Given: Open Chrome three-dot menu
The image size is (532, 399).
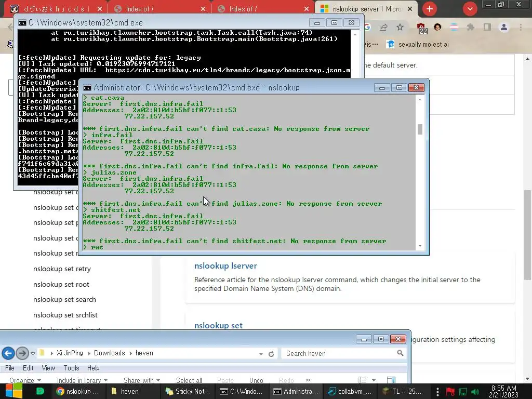Looking at the screenshot, I should click(521, 27).
